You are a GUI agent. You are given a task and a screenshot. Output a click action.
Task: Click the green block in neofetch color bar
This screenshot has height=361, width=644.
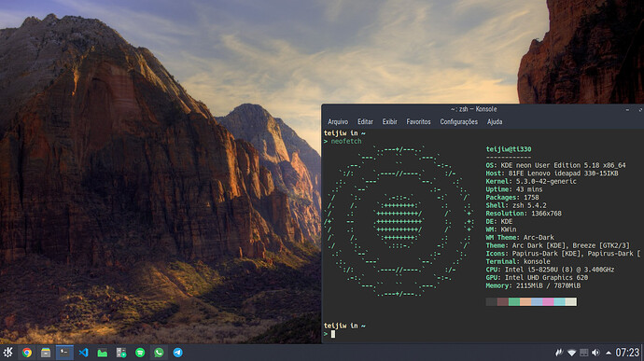(x=514, y=302)
